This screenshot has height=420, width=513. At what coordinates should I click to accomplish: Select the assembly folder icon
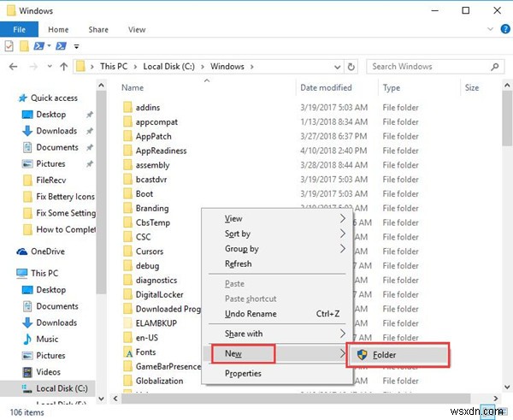point(127,165)
